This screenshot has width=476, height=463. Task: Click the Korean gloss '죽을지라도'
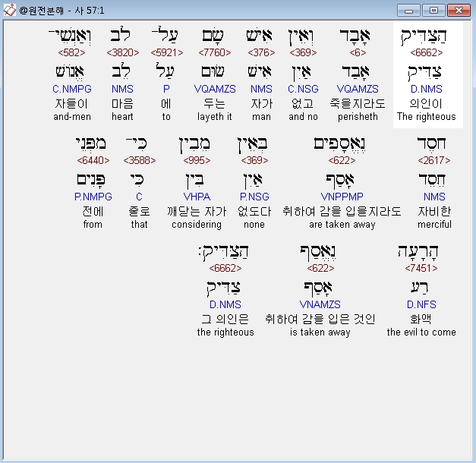click(x=358, y=104)
